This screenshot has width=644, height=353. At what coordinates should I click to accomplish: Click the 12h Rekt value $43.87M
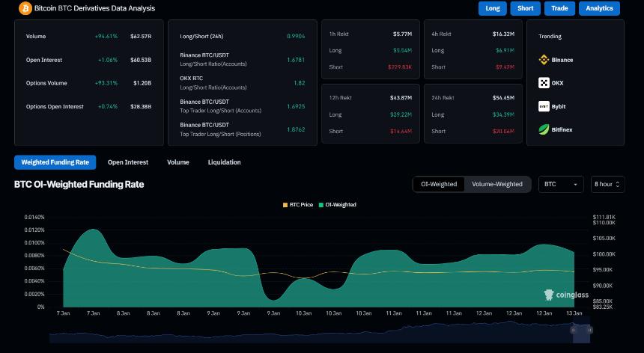[x=401, y=98]
